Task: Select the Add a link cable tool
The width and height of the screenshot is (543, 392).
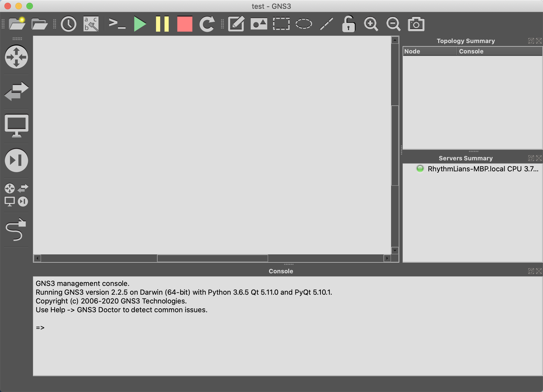Action: pos(16,230)
